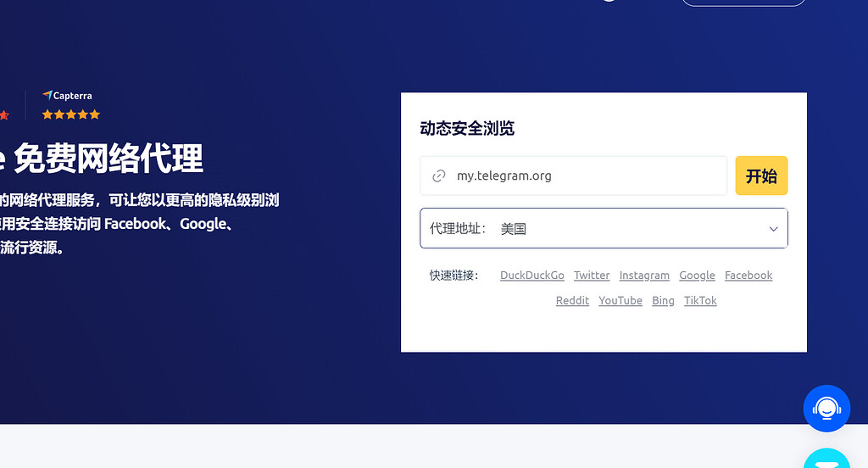This screenshot has width=868, height=468.
Task: Click the link icon in the URL field
Action: tap(438, 176)
